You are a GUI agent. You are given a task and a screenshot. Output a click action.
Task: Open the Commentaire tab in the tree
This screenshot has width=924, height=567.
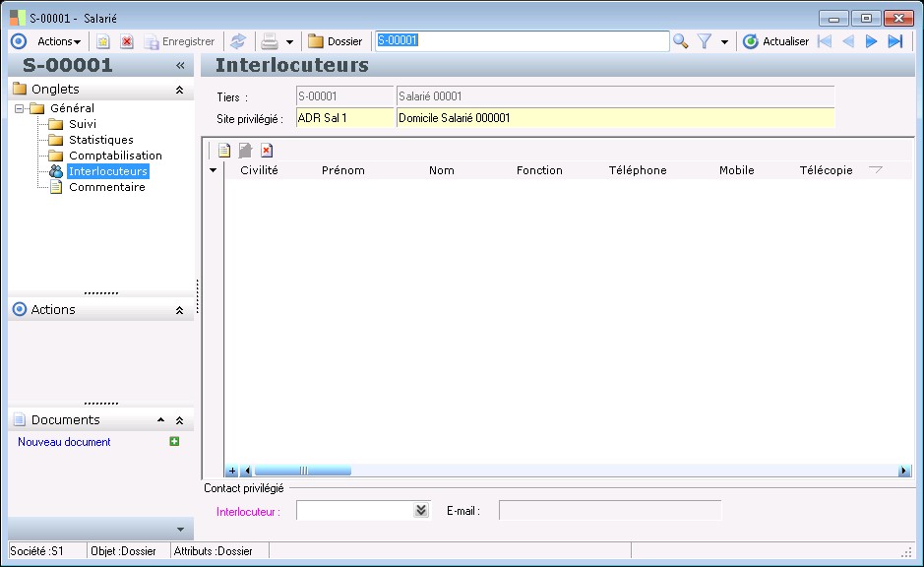tap(106, 187)
